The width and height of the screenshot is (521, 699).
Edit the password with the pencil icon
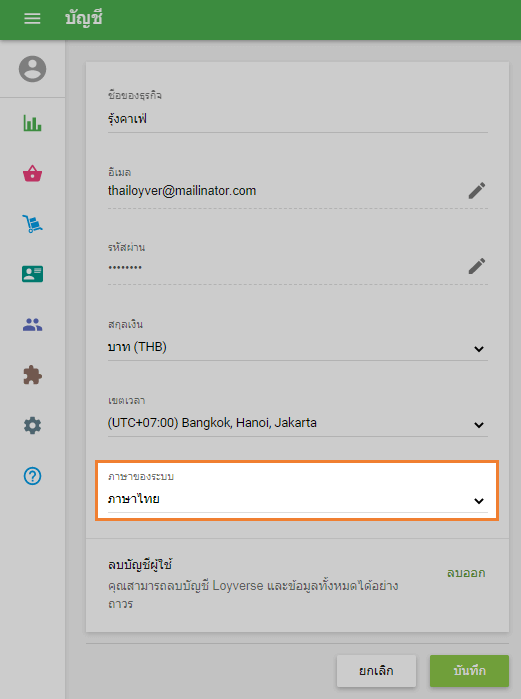coord(476,267)
